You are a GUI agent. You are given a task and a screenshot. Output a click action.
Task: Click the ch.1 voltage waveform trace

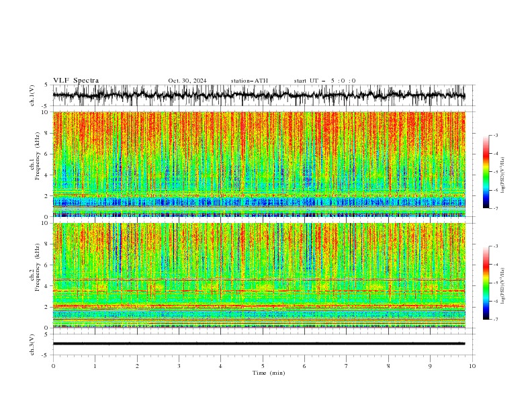[259, 95]
